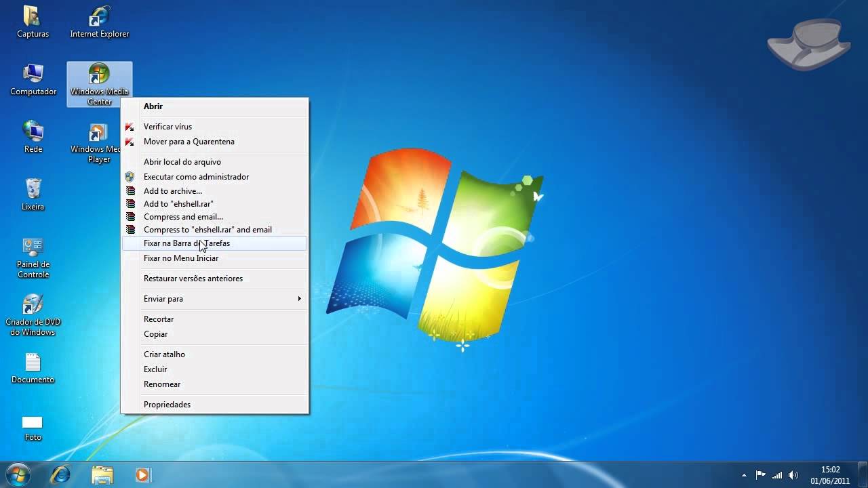Choose Abrir local do arquivo
Viewport: 868px width, 488px height.
pyautogui.click(x=214, y=162)
